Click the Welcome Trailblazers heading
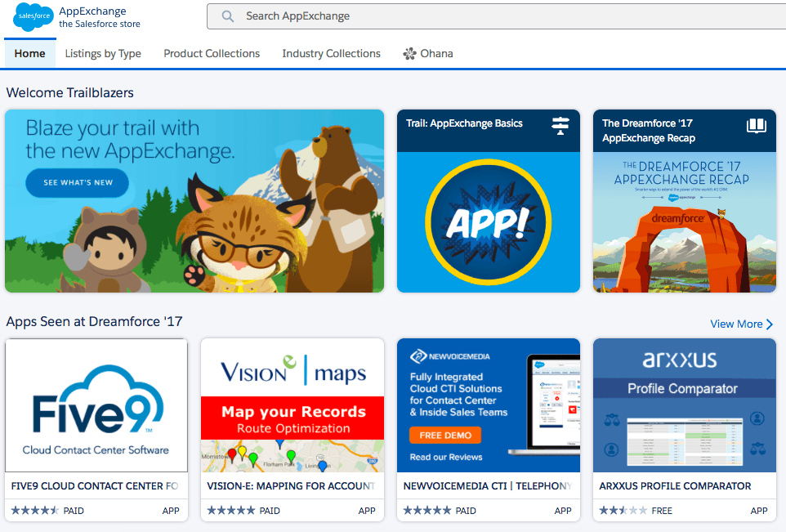Screen dimensions: 786x532 point(69,93)
